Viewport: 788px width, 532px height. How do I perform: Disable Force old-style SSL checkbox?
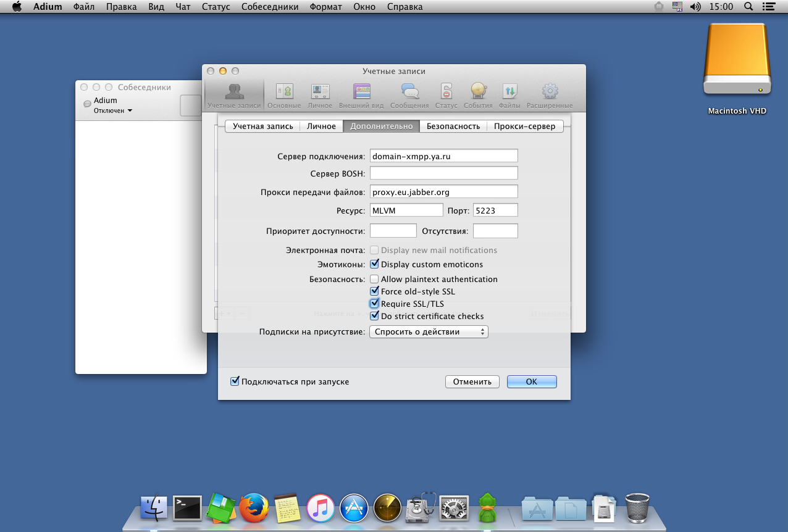pyautogui.click(x=374, y=291)
